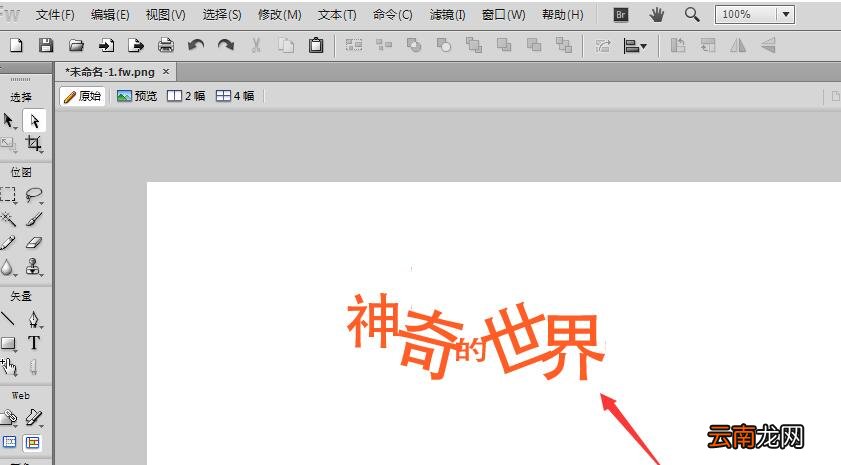Viewport: 841px width, 465px height.
Task: Show slices and hotspots
Action: click(x=32, y=442)
